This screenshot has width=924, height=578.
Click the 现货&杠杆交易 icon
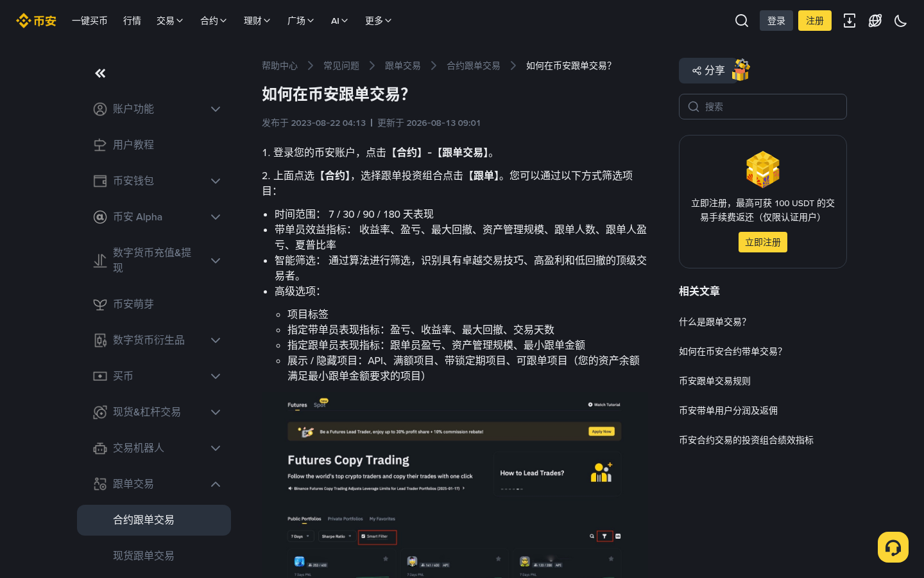coord(100,412)
